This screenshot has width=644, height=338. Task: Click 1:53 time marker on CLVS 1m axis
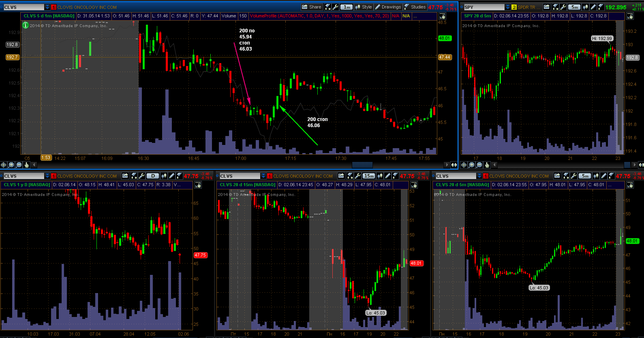click(x=46, y=158)
